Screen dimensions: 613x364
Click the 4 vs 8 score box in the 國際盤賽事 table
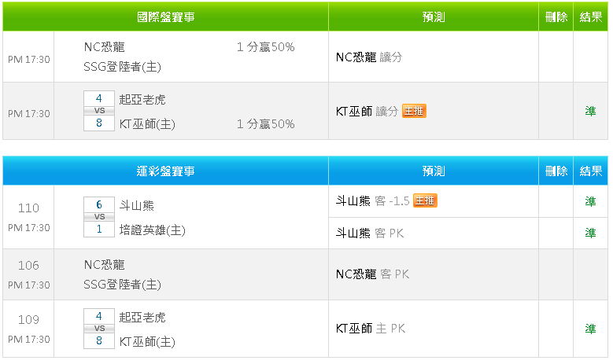(x=99, y=111)
